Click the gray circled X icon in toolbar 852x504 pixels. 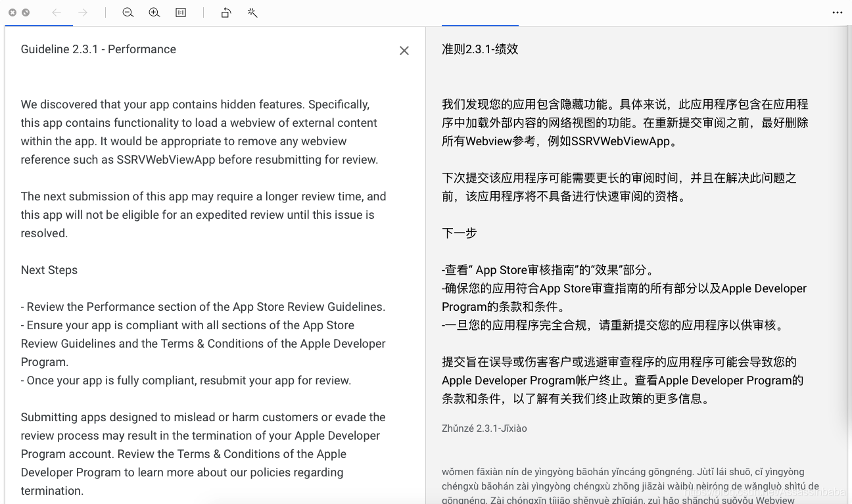click(x=12, y=12)
